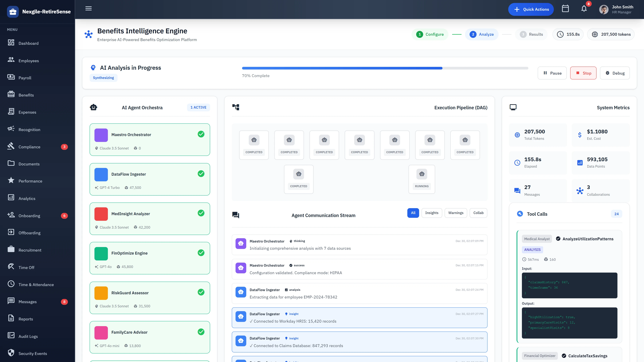This screenshot has height=362, width=644.
Task: Select Benefits in the sidebar
Action: [26, 95]
